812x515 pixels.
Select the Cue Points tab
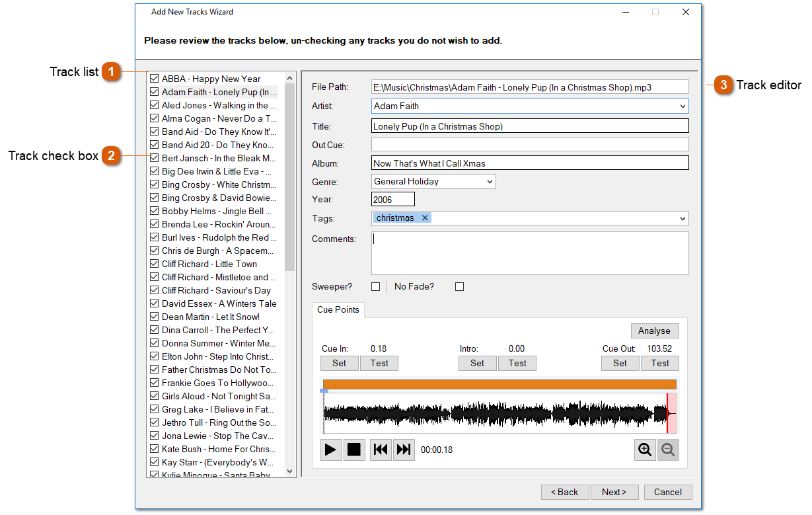coord(338,309)
